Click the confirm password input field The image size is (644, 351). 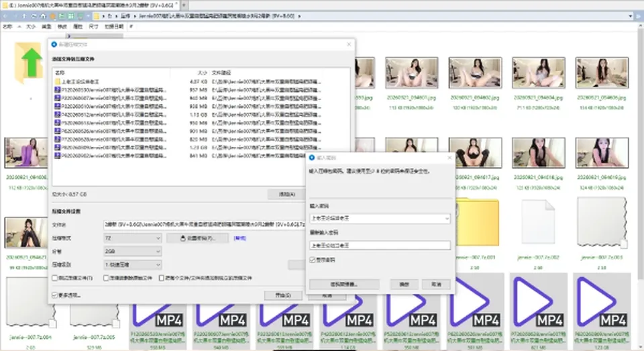click(x=380, y=246)
